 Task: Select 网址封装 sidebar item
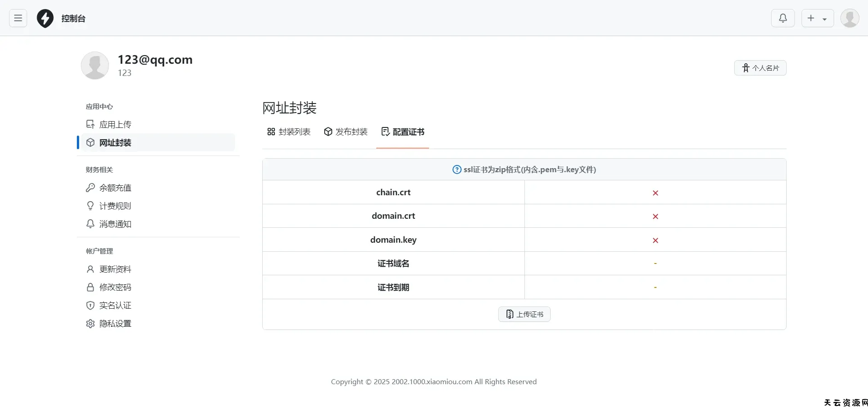(115, 143)
